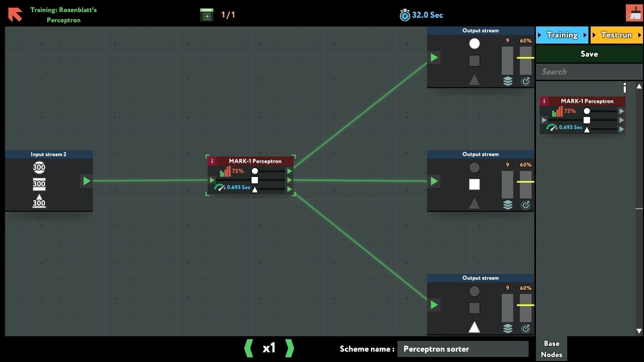Image resolution: width=644 pixels, height=362 pixels.
Task: Click the red back arrow icon
Action: pos(15,14)
